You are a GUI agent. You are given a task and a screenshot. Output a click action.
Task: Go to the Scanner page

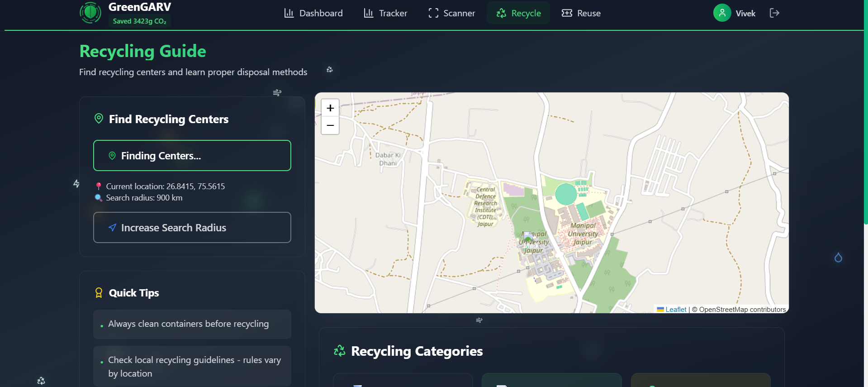(x=451, y=13)
